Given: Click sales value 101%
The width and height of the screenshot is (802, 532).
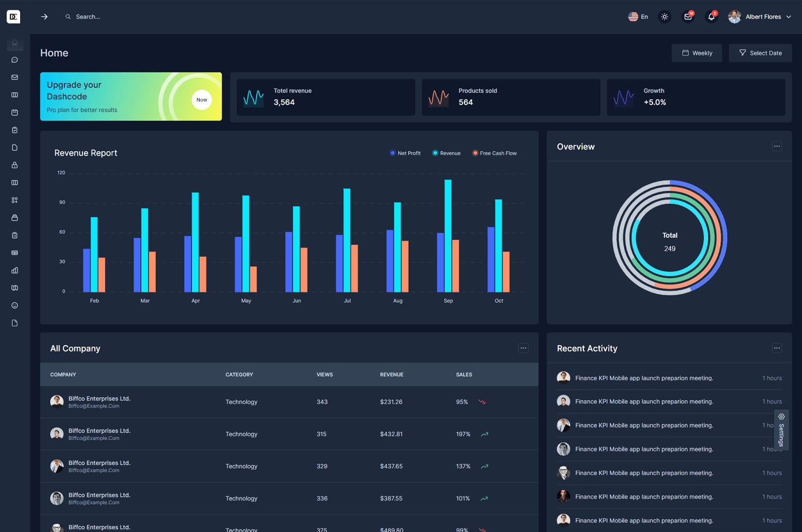Looking at the screenshot, I should coord(463,499).
